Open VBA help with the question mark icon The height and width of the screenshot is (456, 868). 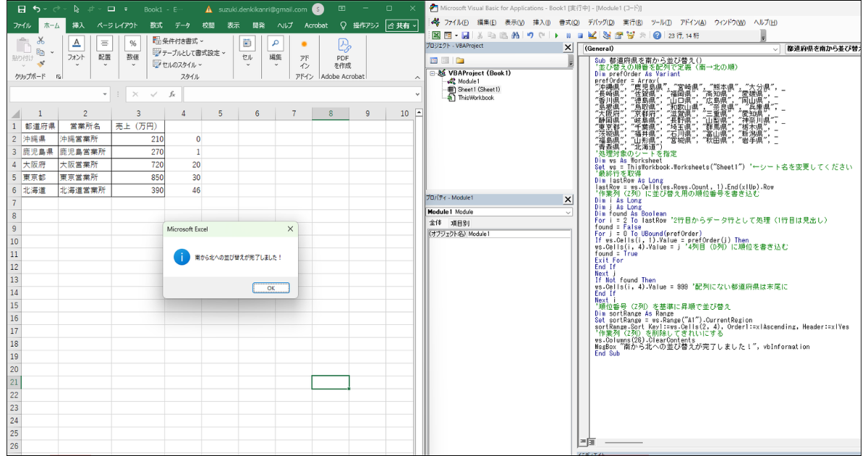(657, 35)
